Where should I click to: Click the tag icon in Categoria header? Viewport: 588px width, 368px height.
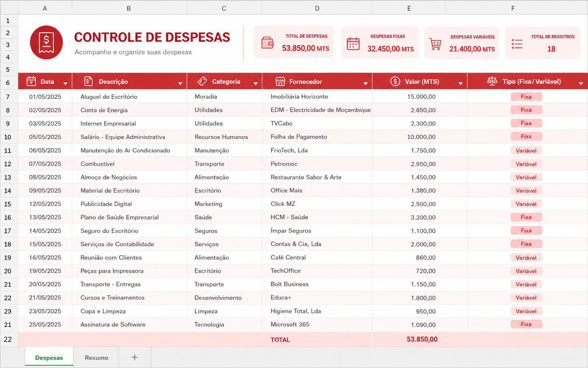pos(202,81)
